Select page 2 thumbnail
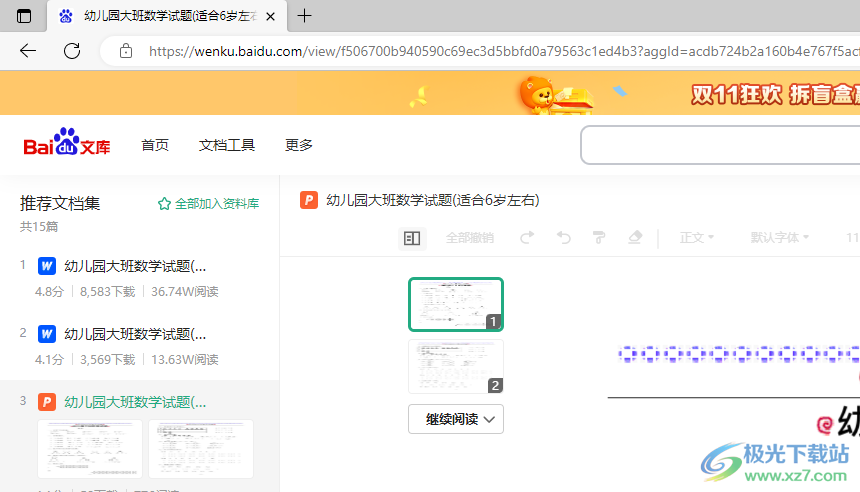The image size is (860, 492). click(456, 366)
